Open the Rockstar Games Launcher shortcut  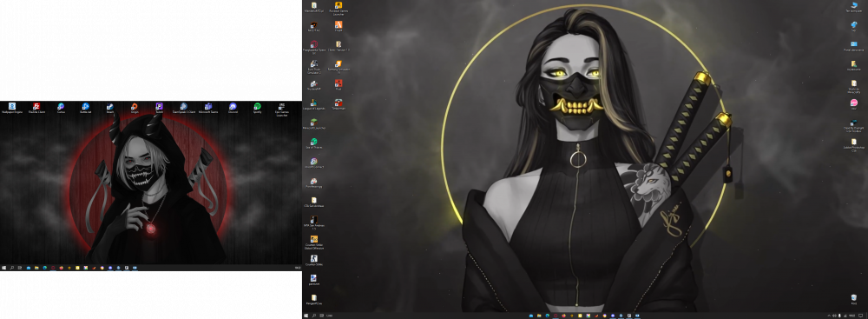(339, 9)
